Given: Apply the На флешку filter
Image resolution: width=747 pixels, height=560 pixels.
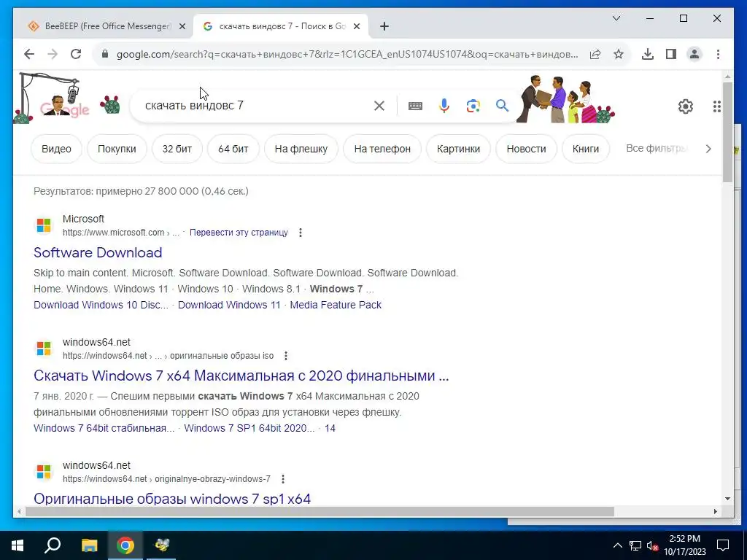Looking at the screenshot, I should 301,149.
